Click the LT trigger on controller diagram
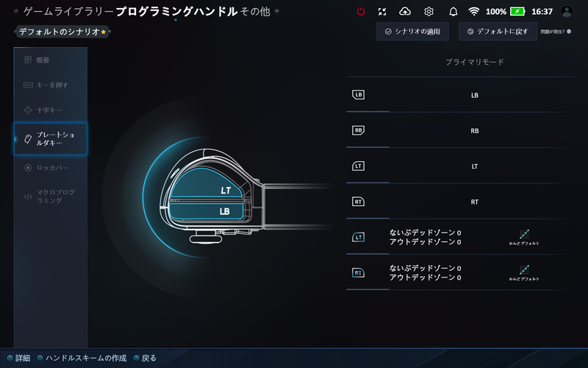The image size is (588, 368). point(207,184)
